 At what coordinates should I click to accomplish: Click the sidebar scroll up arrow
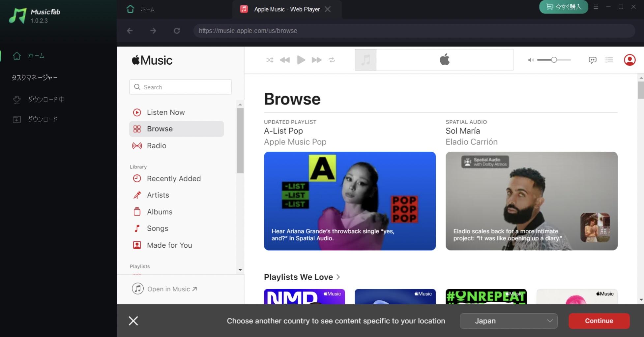[x=240, y=105]
